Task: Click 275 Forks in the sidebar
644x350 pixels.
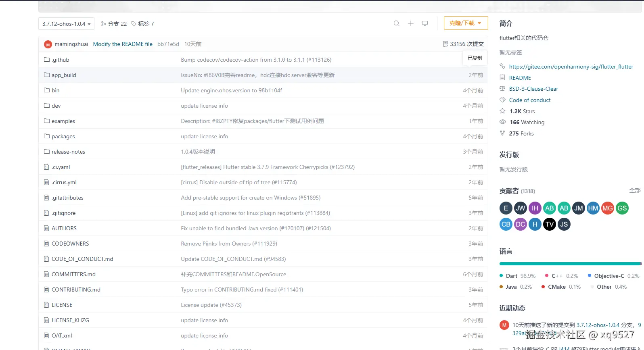Action: point(521,133)
